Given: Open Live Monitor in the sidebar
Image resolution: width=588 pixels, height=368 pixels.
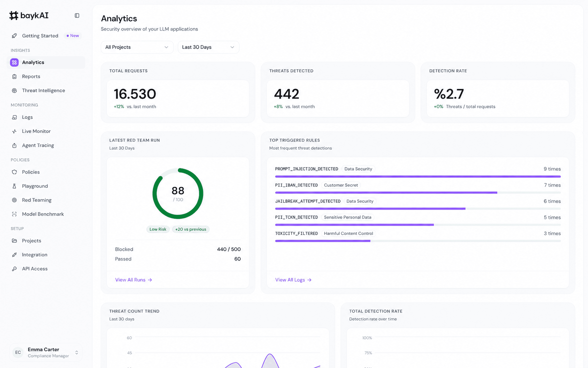Looking at the screenshot, I should pyautogui.click(x=46, y=131).
